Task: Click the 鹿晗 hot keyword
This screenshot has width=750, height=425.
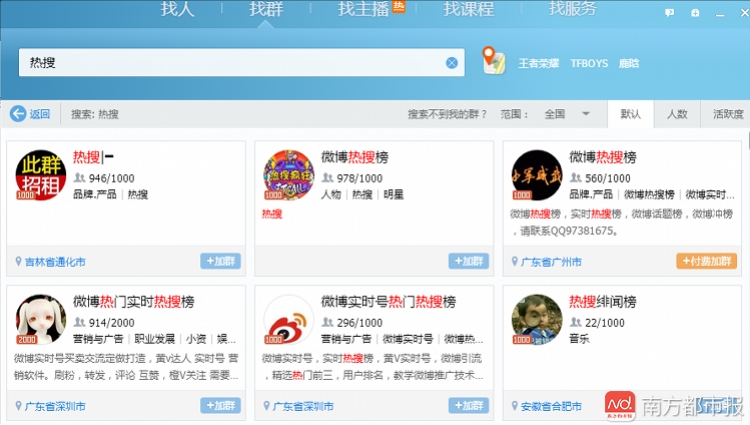Action: tap(629, 63)
